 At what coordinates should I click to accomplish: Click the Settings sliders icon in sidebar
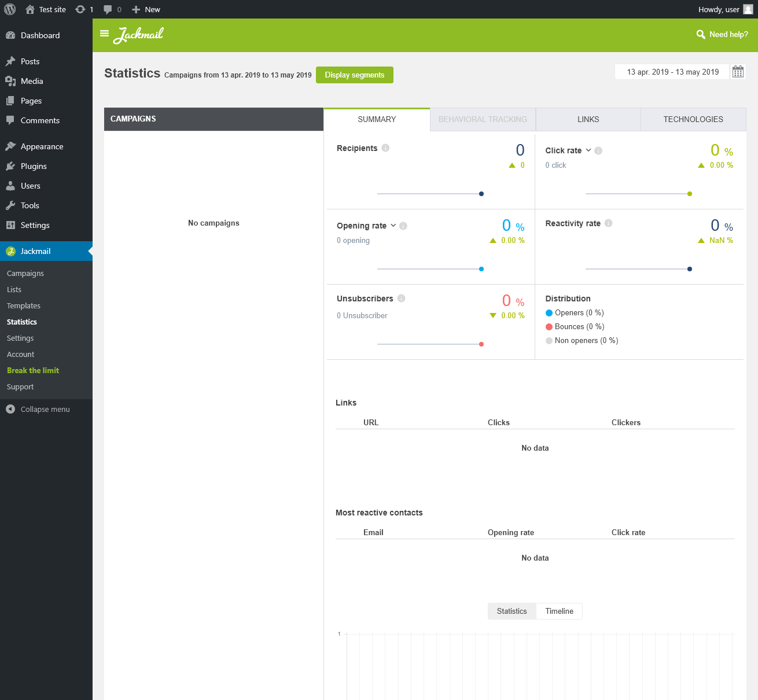tap(10, 225)
